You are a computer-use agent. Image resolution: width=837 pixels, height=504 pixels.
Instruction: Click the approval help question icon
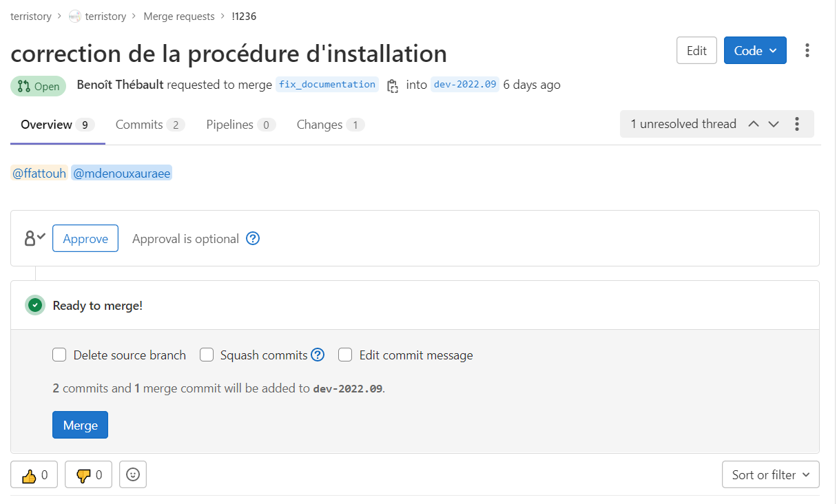[x=253, y=239]
